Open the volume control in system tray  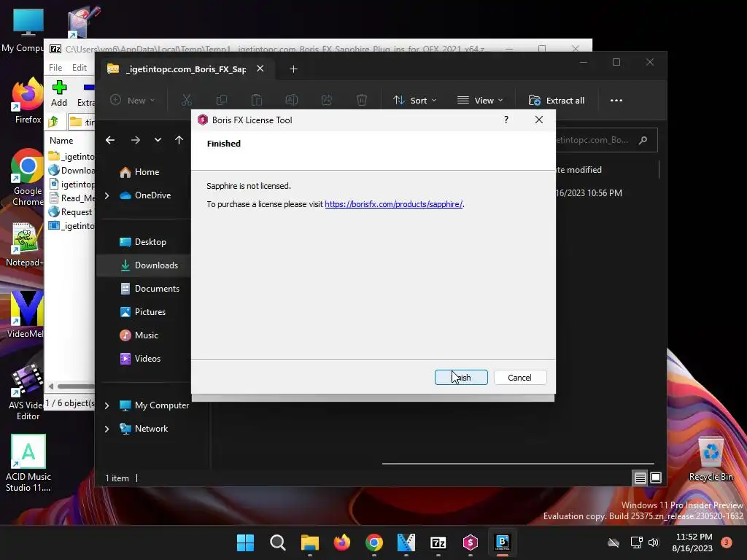(654, 542)
